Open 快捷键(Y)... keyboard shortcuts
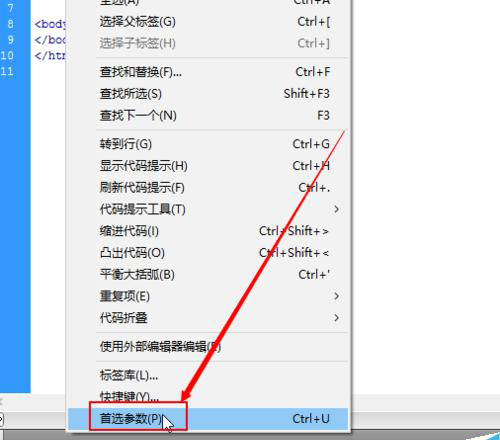 208,397
